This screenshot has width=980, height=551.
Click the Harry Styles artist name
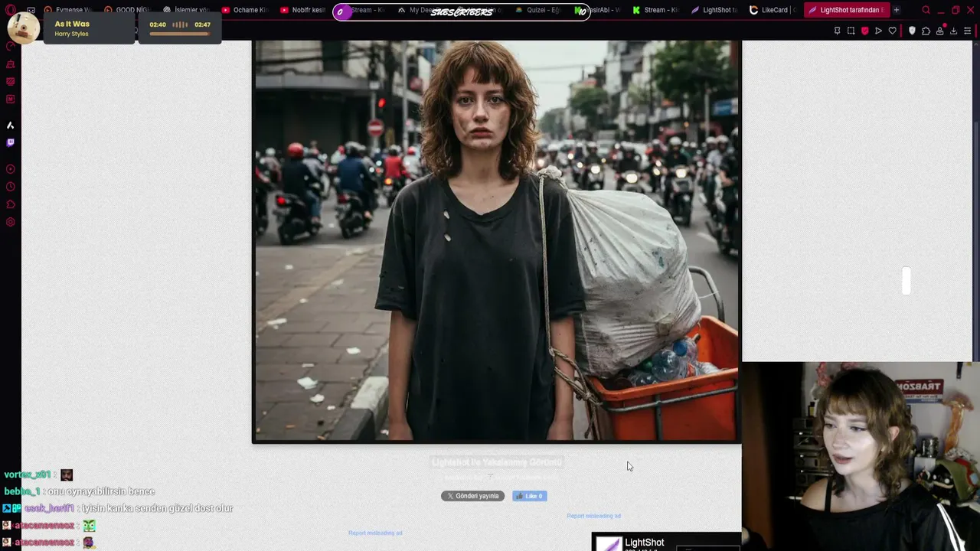click(71, 34)
